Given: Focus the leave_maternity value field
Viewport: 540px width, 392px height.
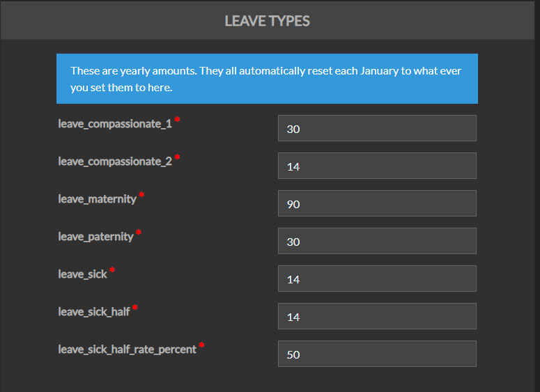Looking at the screenshot, I should pos(377,204).
